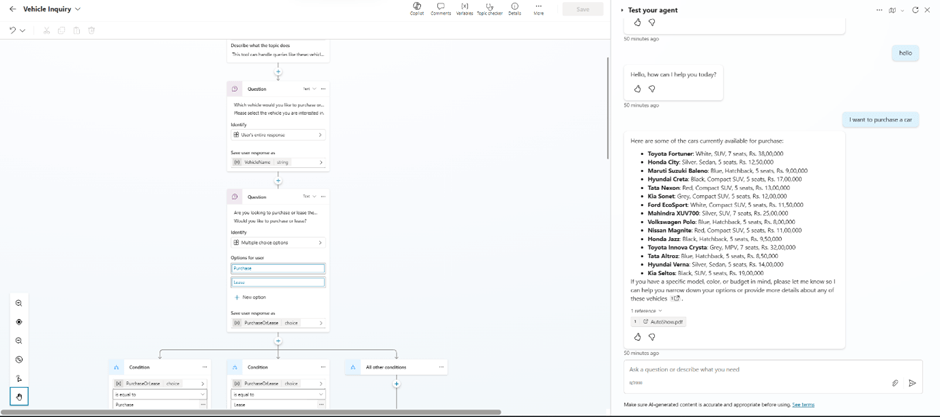Expand the Vehicle Inquiry topic name dropdown
This screenshot has width=940, height=417.
[x=78, y=9]
